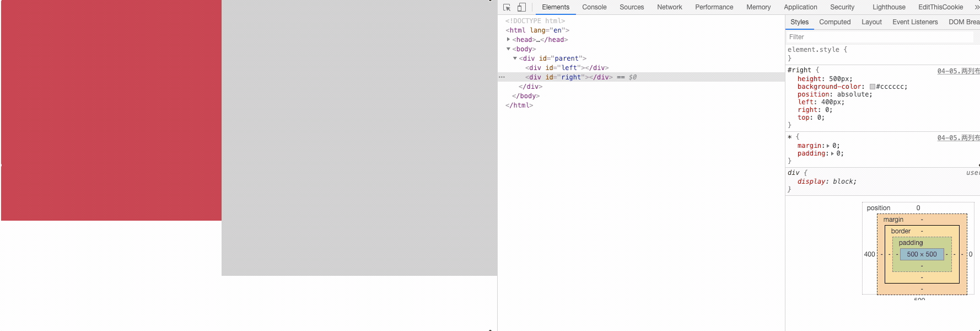Expand the margin shorthand property
Viewport: 980px width, 331px height.
click(x=828, y=146)
